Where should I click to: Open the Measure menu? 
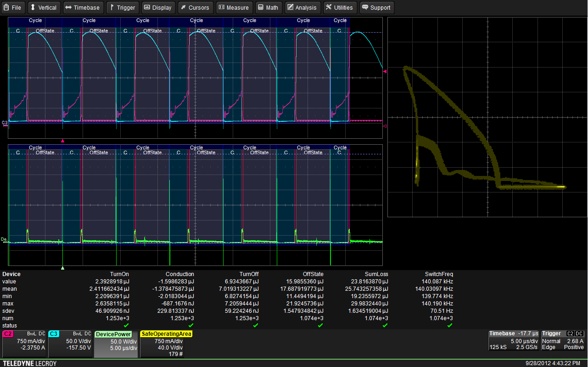pyautogui.click(x=234, y=7)
